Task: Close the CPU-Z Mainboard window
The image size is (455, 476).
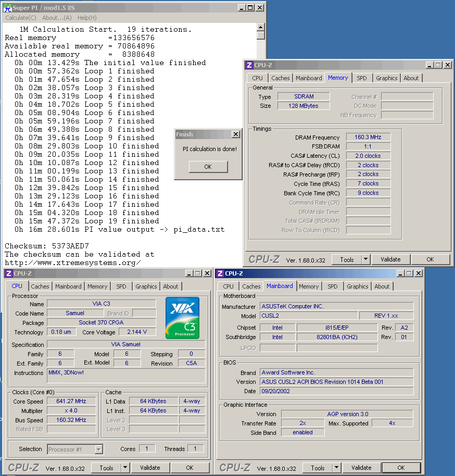Action: click(x=418, y=273)
